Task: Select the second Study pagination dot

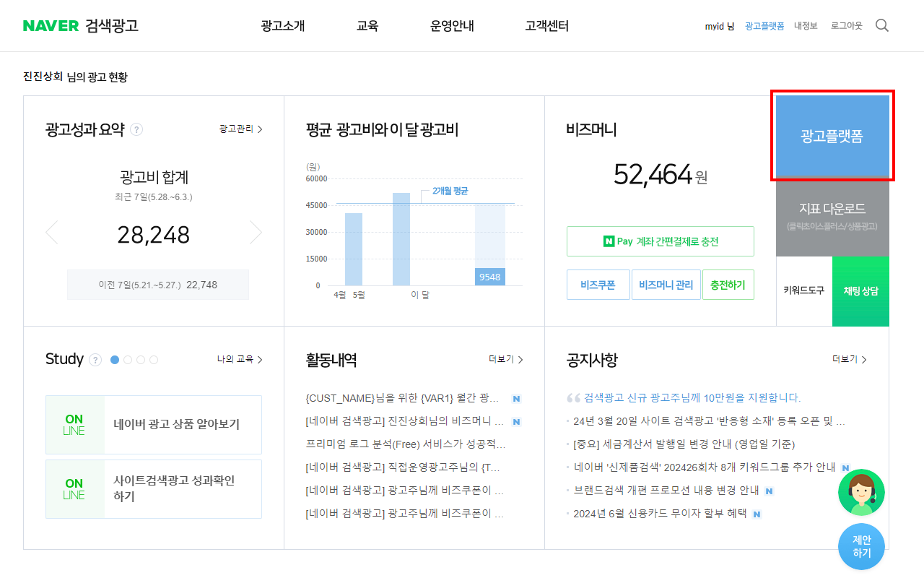Action: [127, 359]
